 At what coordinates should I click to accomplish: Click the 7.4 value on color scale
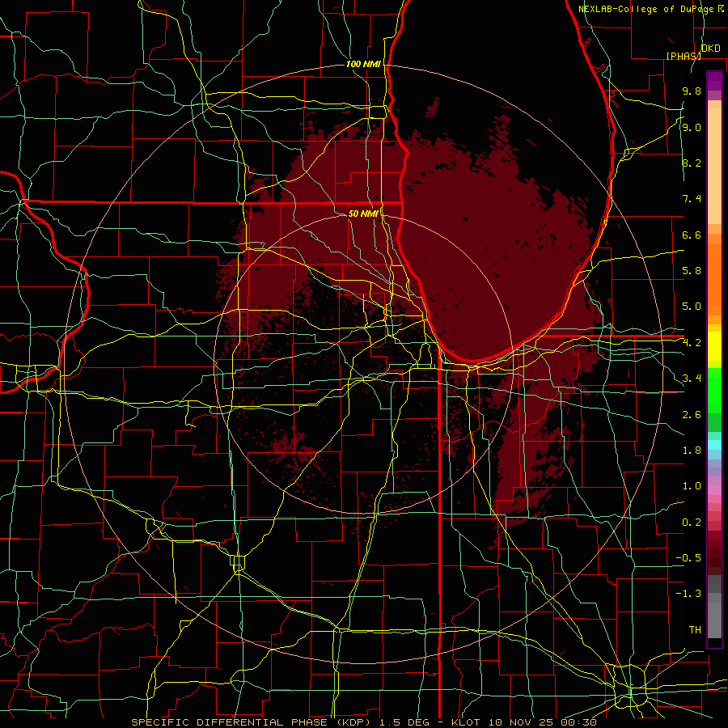pyautogui.click(x=692, y=199)
